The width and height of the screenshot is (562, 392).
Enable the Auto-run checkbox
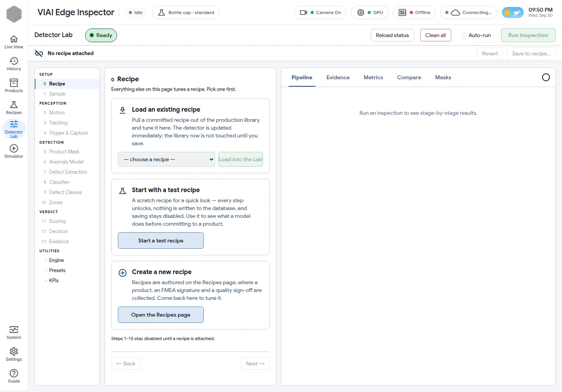click(464, 35)
